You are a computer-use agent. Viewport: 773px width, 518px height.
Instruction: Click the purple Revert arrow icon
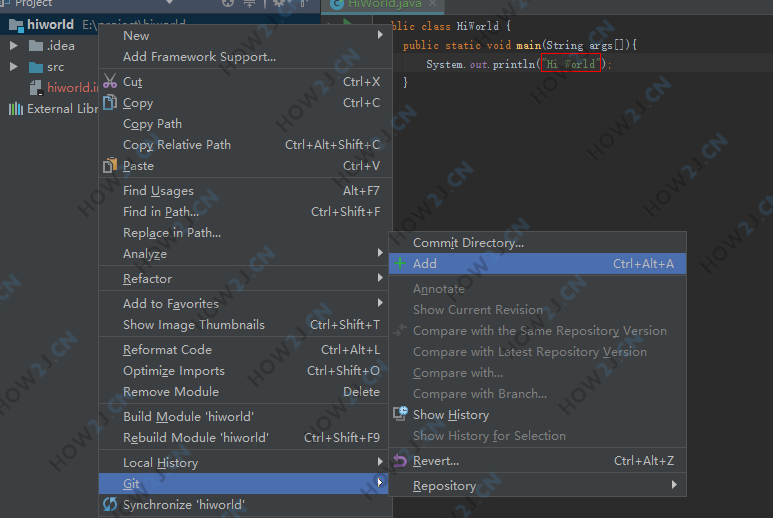[x=400, y=461]
